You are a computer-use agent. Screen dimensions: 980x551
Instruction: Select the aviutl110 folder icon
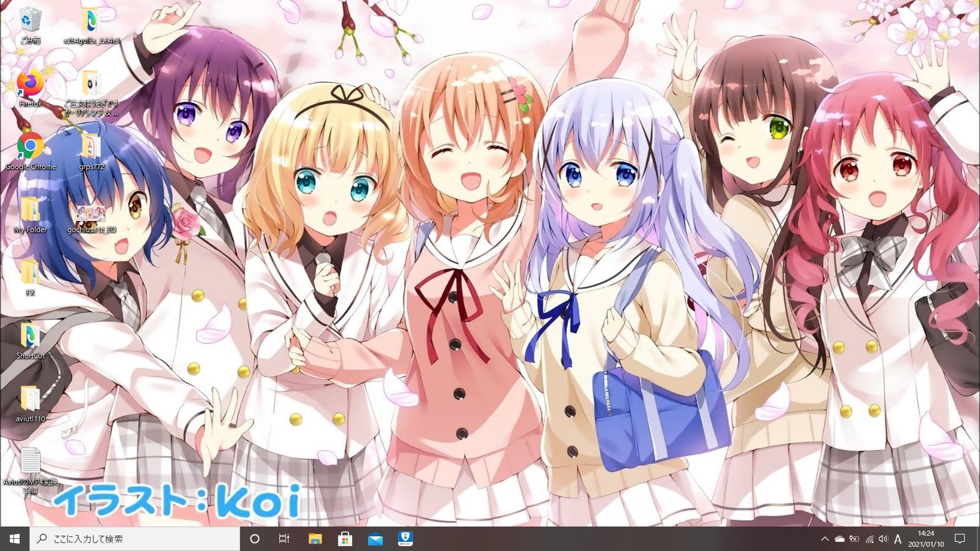30,404
